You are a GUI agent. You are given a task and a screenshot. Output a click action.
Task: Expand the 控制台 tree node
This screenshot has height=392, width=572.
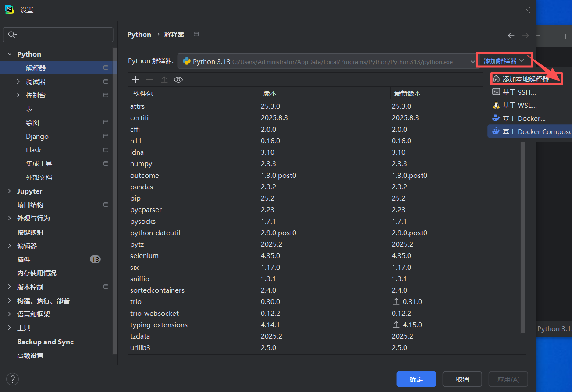(x=18, y=95)
